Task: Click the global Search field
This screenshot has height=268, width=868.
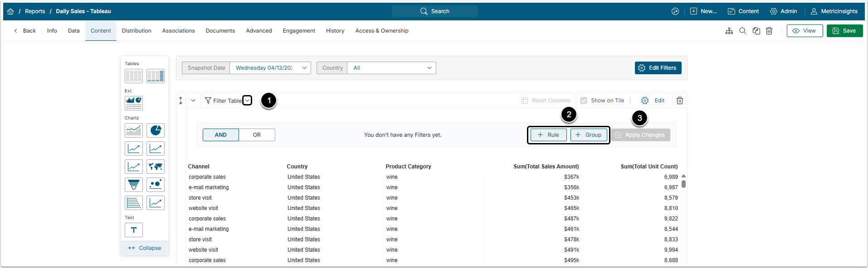Action: [434, 11]
